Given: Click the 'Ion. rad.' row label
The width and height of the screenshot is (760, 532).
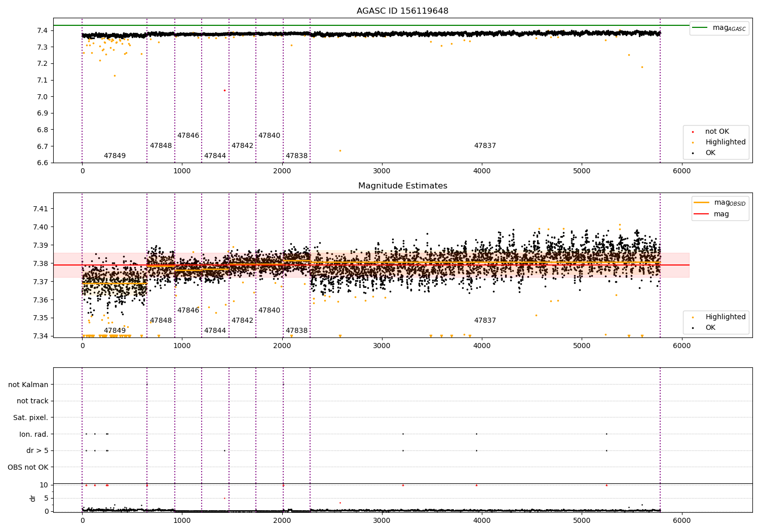Looking at the screenshot, I should [x=34, y=434].
